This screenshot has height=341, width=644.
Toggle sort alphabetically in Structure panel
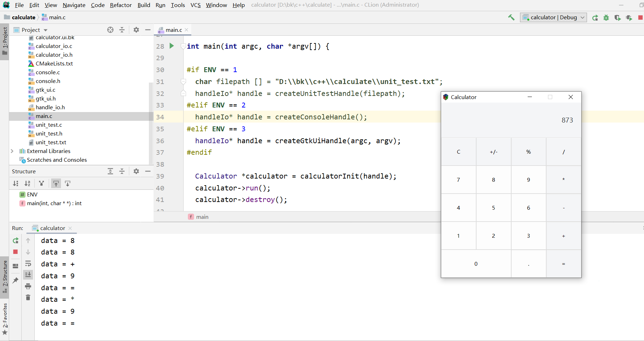pyautogui.click(x=27, y=183)
